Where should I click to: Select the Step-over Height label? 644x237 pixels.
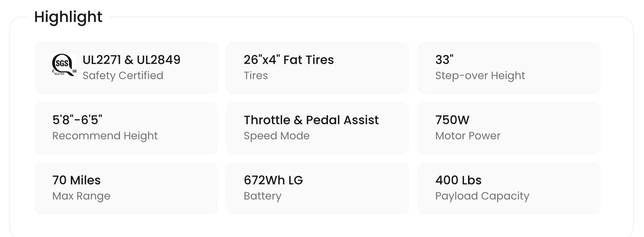[480, 75]
